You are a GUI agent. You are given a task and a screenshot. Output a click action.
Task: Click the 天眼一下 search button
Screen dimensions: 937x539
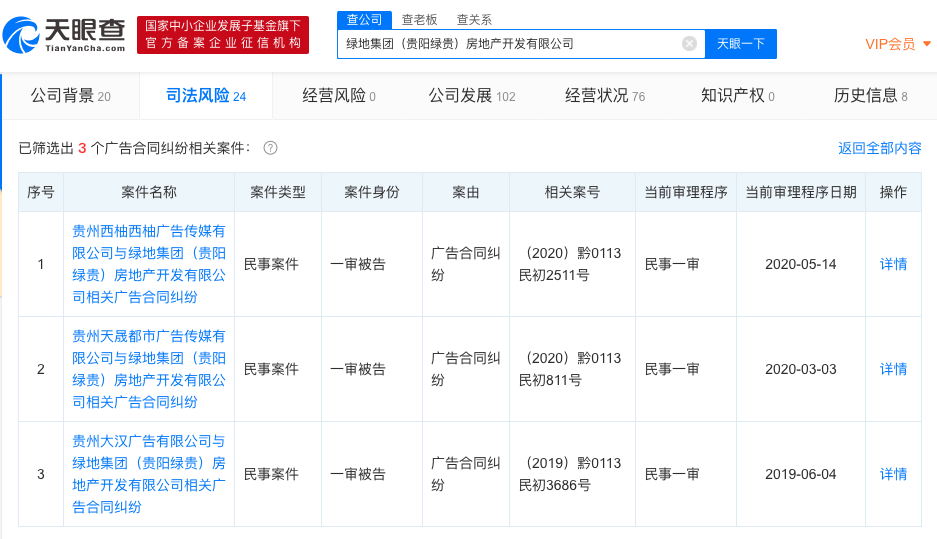(x=740, y=44)
